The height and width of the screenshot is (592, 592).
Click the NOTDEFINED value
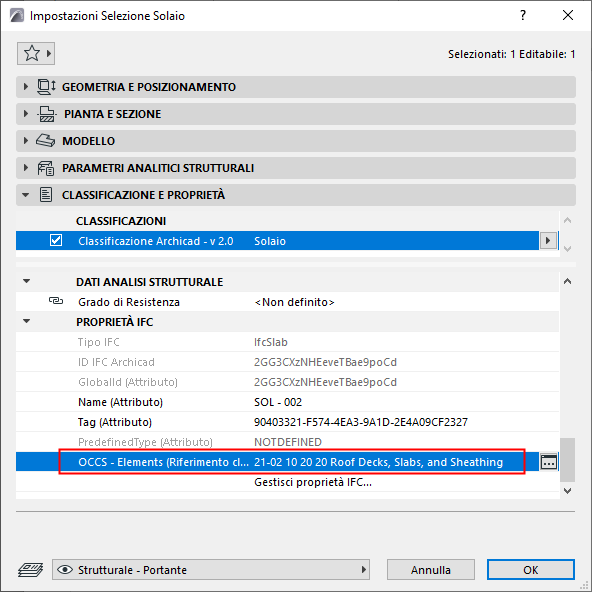288,442
